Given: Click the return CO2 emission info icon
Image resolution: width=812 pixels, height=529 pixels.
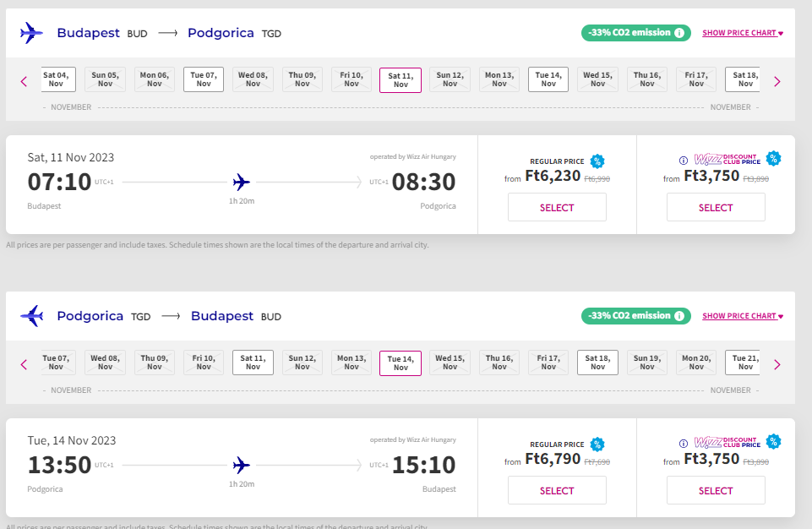Looking at the screenshot, I should (678, 315).
